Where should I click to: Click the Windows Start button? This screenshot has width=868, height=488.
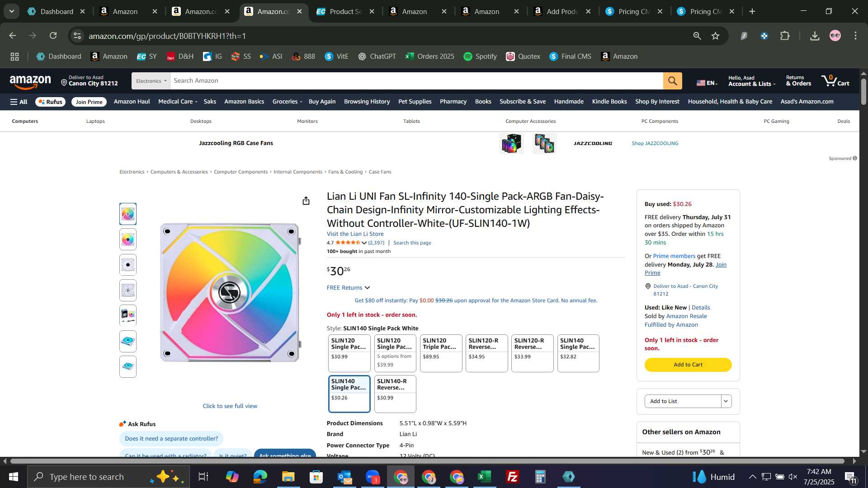(13, 477)
